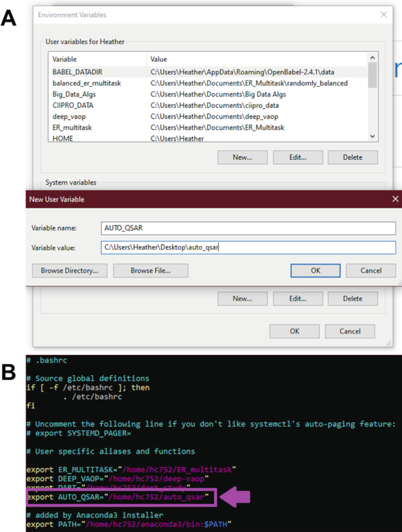Screen dimensions: 402x532
Task: Select the Big_Data_Algs variable row
Action: coord(209,94)
